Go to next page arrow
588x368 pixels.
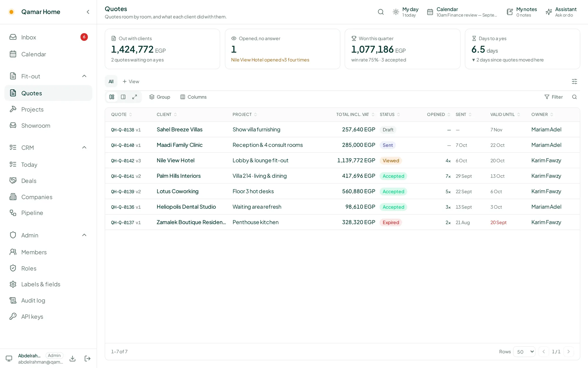click(568, 352)
